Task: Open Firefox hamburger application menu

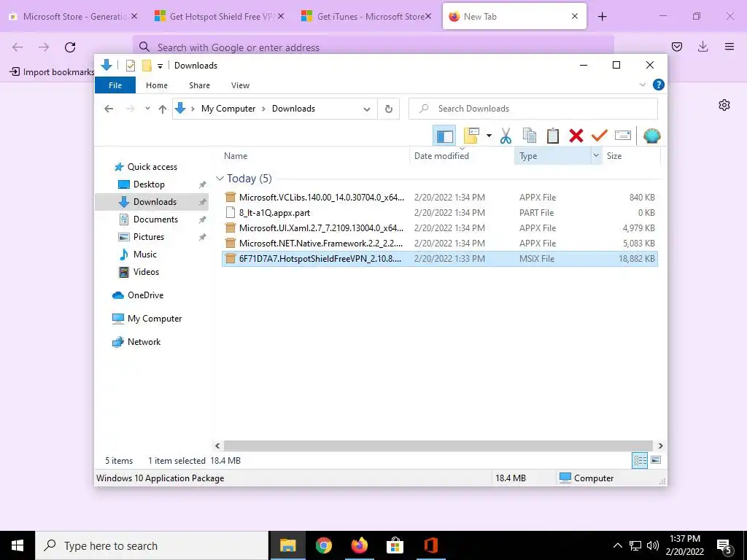Action: [x=729, y=47]
